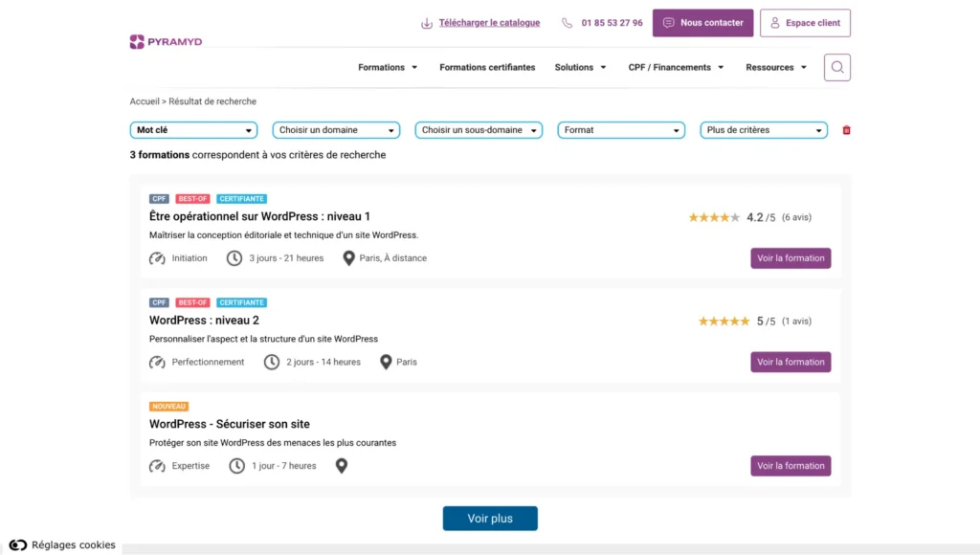Viewport: 980px width, 555px height.
Task: Click the star rating 4.2/5
Action: pyautogui.click(x=714, y=217)
